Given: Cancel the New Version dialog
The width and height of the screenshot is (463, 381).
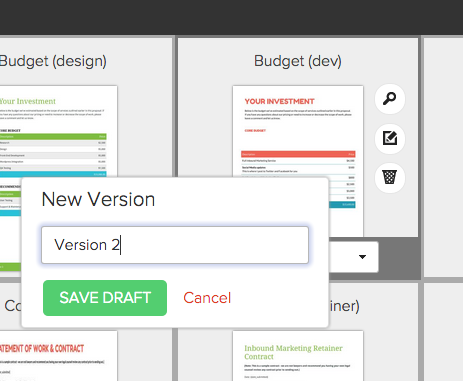Looking at the screenshot, I should coord(207,298).
